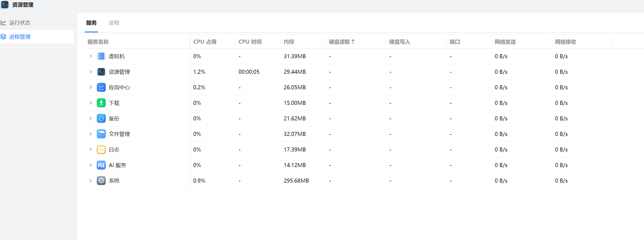644x240 pixels.
Task: Switch to the 进程 tab
Action: tap(114, 23)
